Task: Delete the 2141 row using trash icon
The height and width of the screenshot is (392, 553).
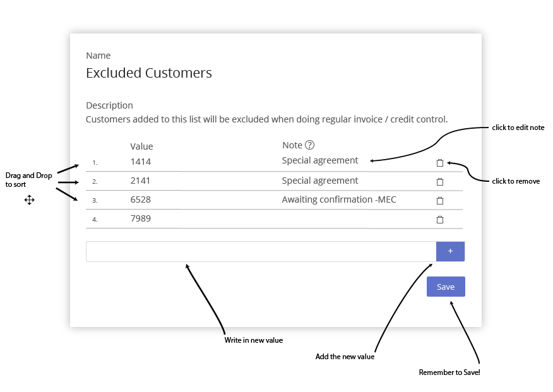Action: point(440,182)
